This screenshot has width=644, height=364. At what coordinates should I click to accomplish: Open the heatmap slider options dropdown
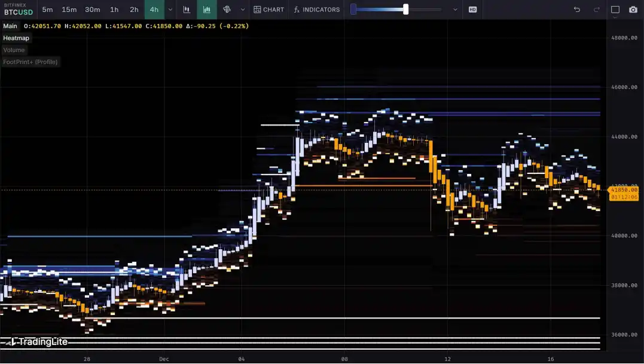[x=455, y=10]
